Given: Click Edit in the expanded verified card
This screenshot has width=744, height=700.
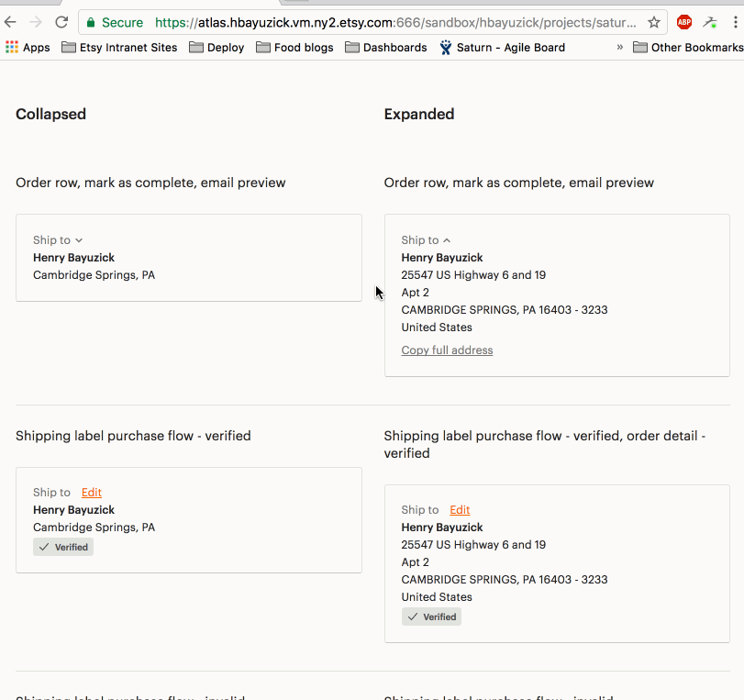Looking at the screenshot, I should pos(460,510).
